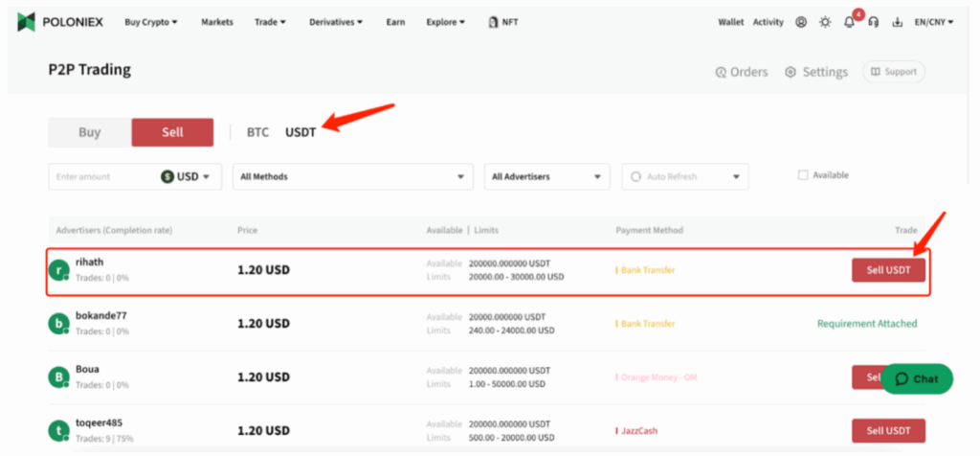Toggle the sun theme icon

825,22
